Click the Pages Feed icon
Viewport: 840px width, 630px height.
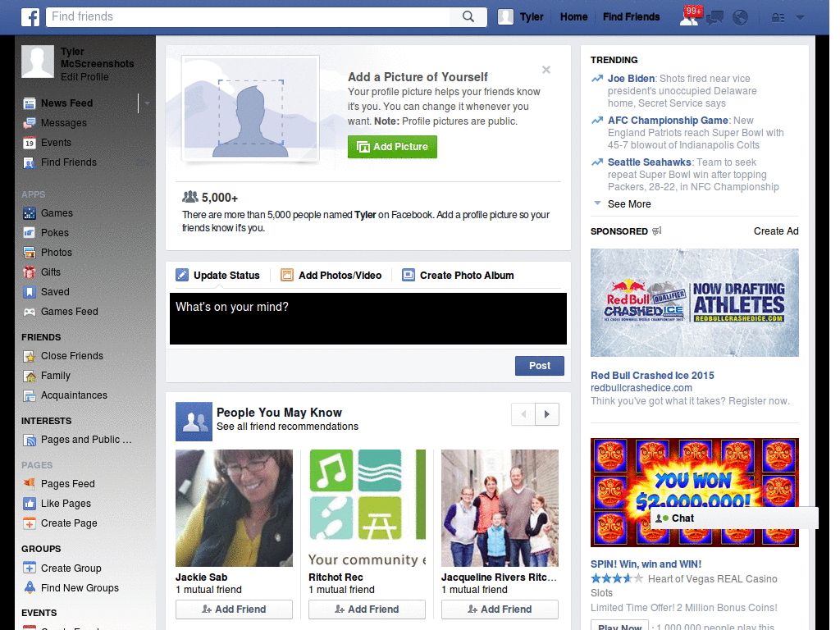[x=30, y=484]
